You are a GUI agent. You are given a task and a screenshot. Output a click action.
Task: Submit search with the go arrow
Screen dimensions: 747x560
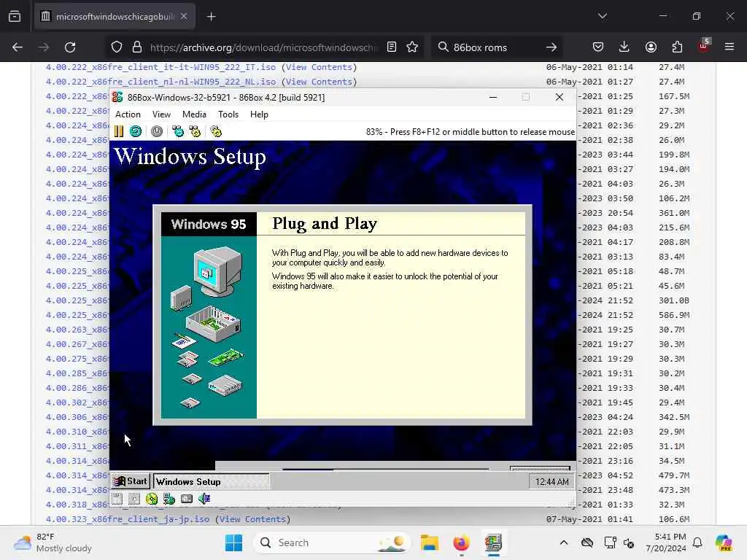[x=551, y=47]
